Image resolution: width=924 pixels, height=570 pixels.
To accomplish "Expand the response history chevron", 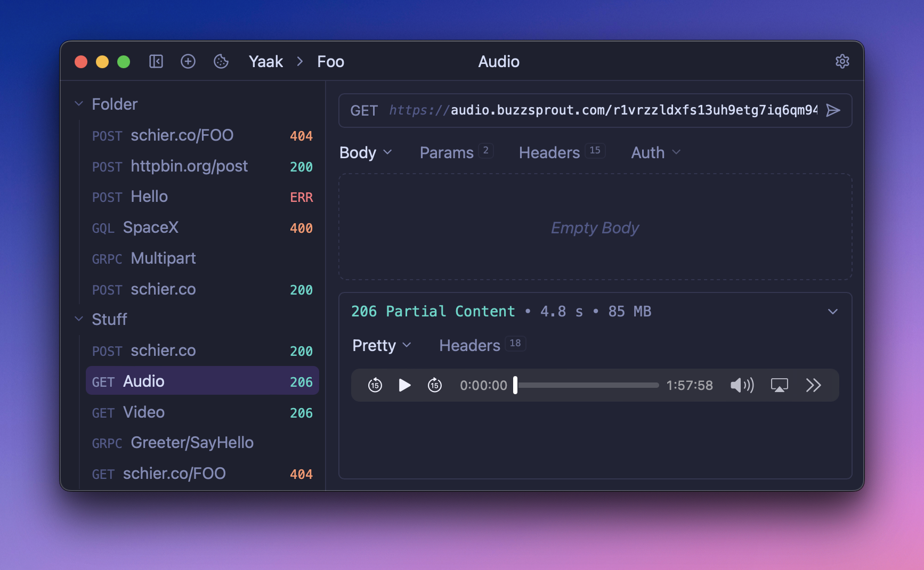I will [833, 312].
